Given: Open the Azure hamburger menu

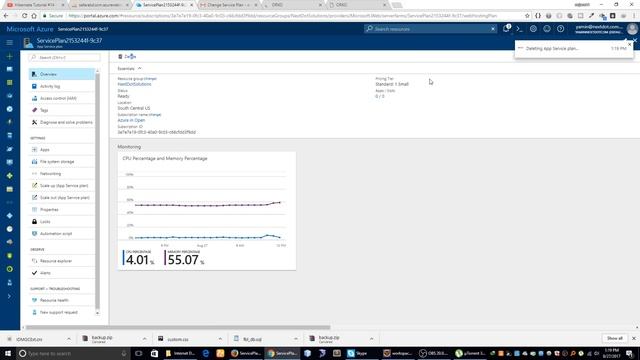Looking at the screenshot, I should point(9,42).
